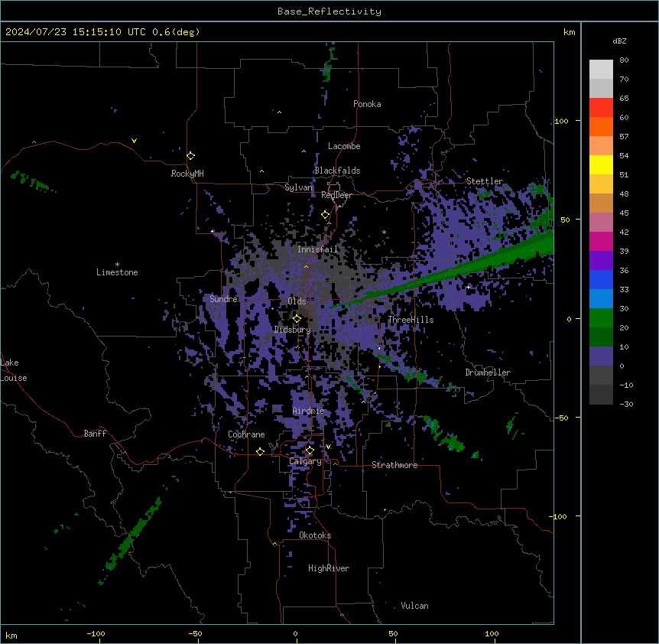The width and height of the screenshot is (659, 644).
Task: Click the 48 value on the dBZ scale
Action: click(624, 194)
